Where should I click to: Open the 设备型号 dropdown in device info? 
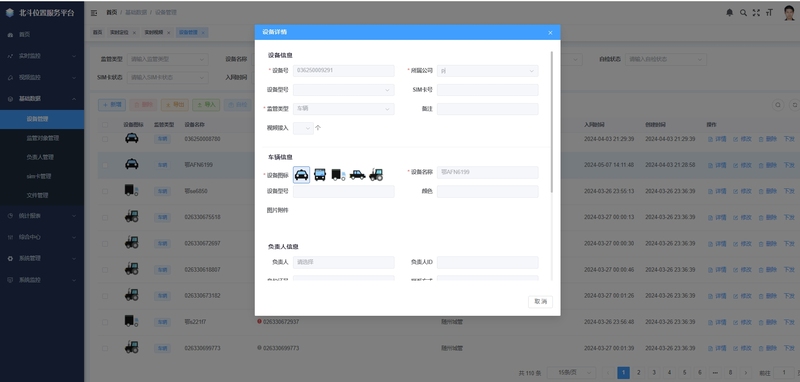343,90
